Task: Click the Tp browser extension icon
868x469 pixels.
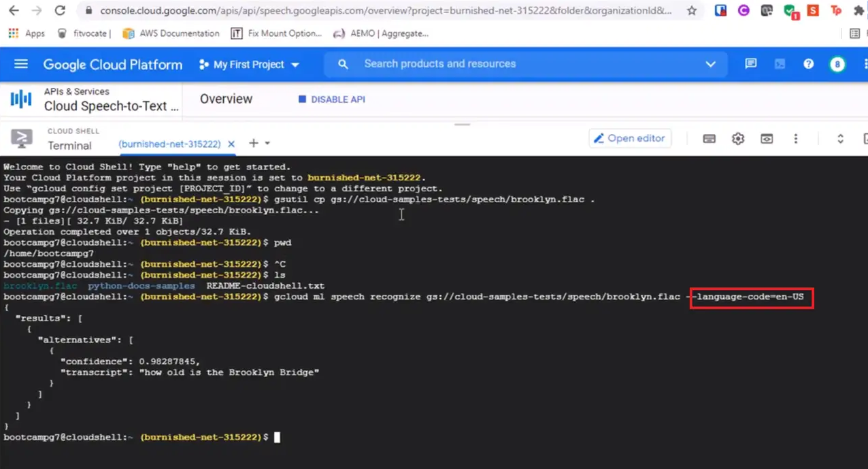Action: [x=836, y=11]
